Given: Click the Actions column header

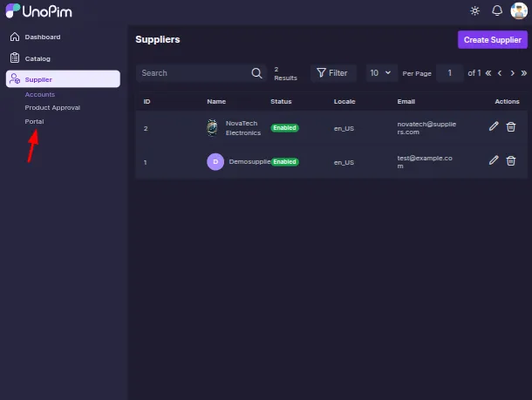Looking at the screenshot, I should click(x=507, y=102).
